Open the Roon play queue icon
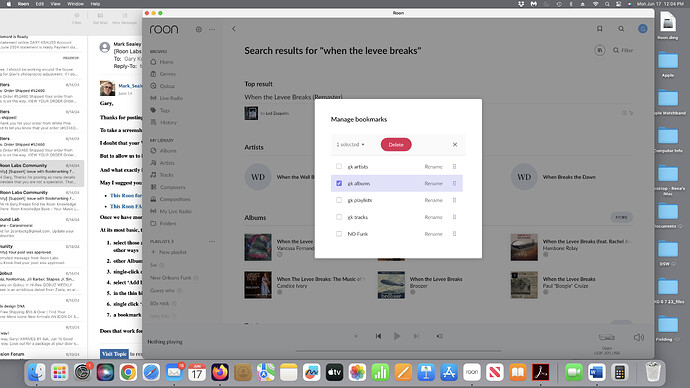The width and height of the screenshot is (690, 388). click(439, 336)
